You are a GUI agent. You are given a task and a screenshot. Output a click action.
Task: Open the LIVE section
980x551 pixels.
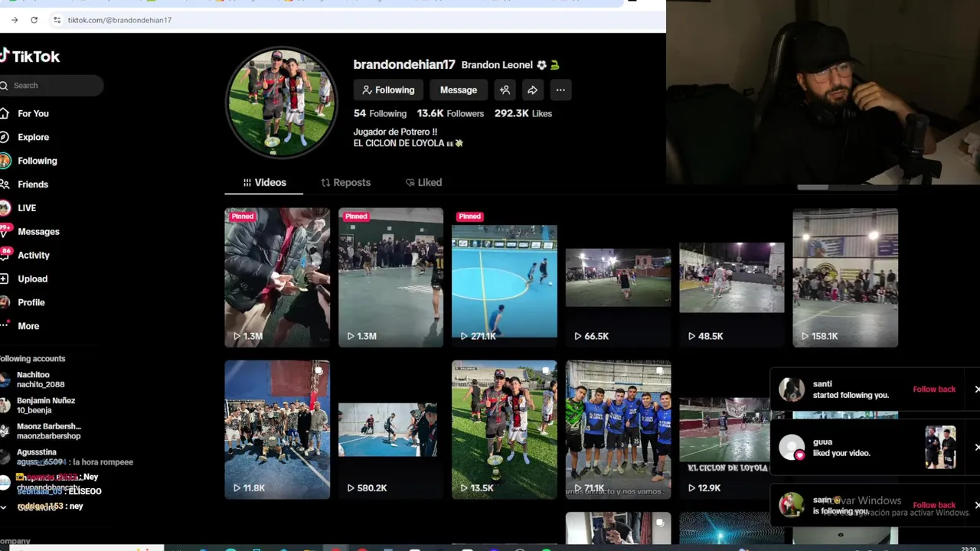(27, 208)
